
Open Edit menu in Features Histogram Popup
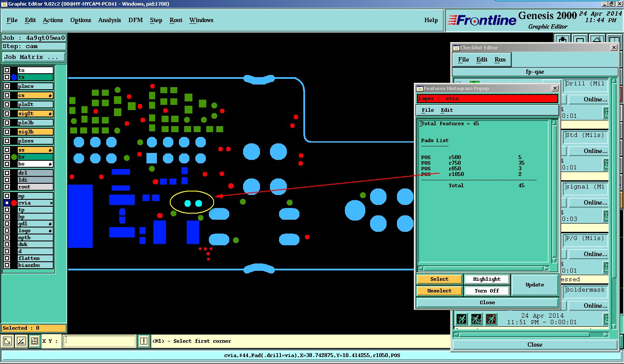tap(447, 110)
